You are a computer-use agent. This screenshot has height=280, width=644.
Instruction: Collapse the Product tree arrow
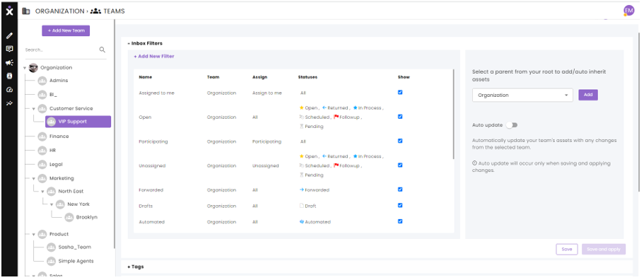point(34,235)
